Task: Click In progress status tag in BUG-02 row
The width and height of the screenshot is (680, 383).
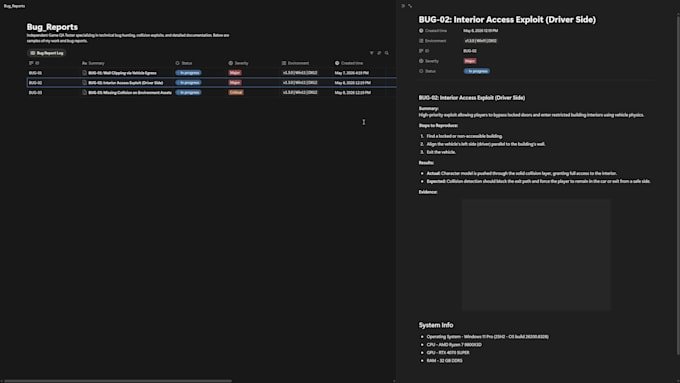Action: pos(189,82)
